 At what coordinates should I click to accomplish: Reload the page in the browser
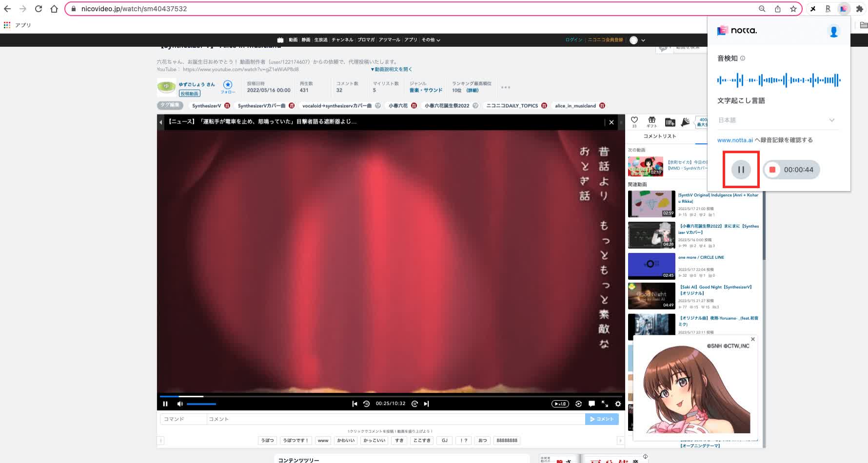pyautogui.click(x=39, y=9)
